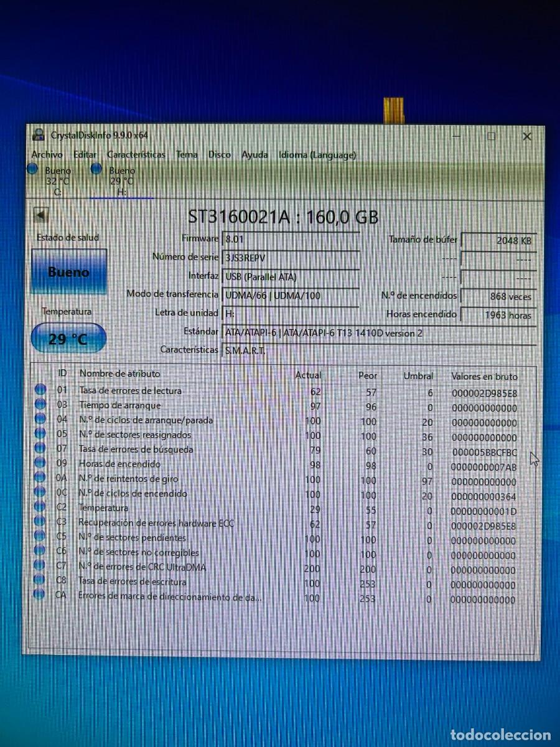Click blue status dot for attribute C8
This screenshot has width=560, height=747.
click(x=40, y=580)
